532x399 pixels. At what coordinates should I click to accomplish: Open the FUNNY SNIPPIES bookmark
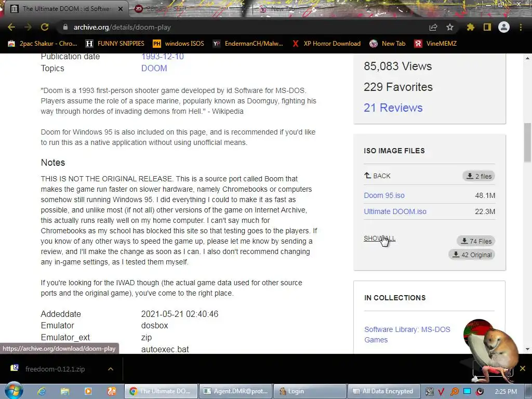115,44
